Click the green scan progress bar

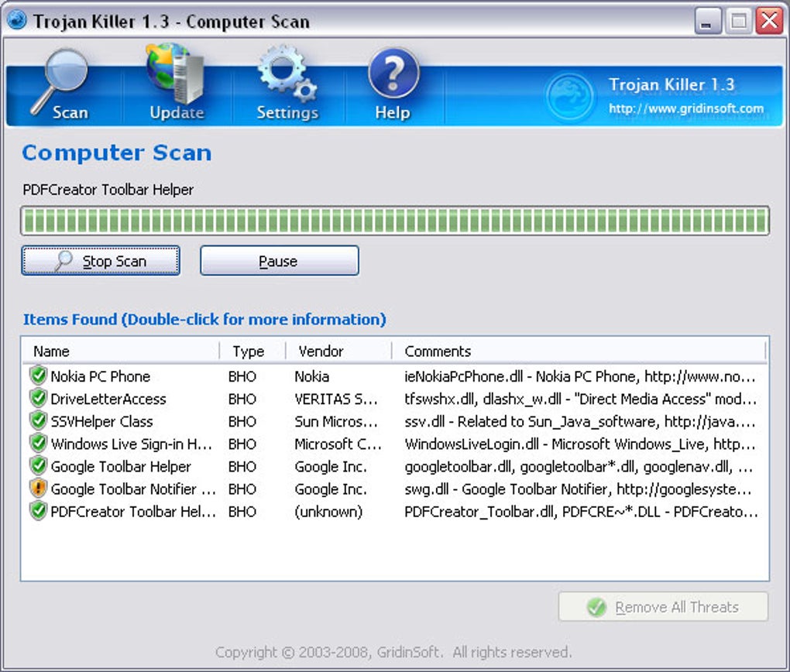(395, 221)
